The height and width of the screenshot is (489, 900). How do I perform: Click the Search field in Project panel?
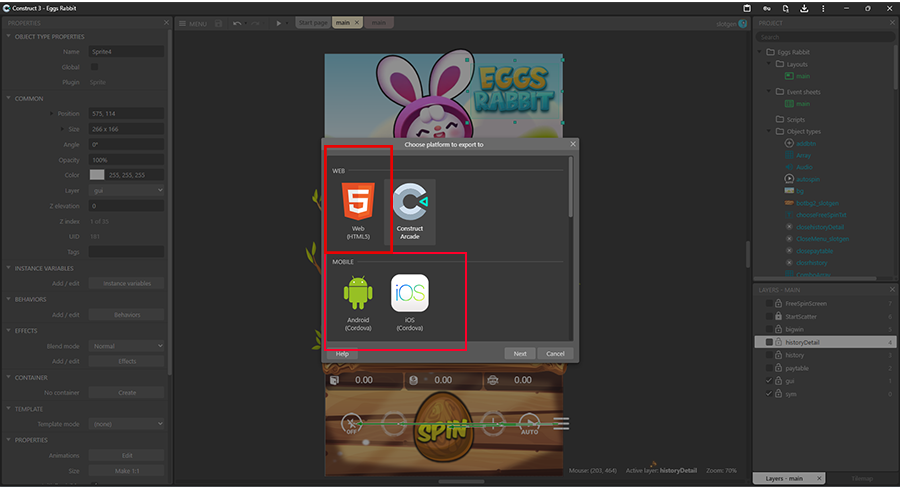[x=825, y=37]
